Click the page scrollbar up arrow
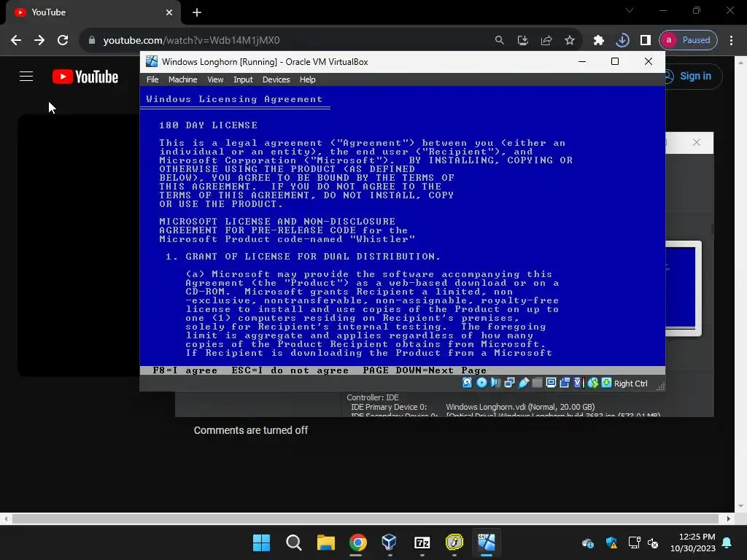 [740, 62]
